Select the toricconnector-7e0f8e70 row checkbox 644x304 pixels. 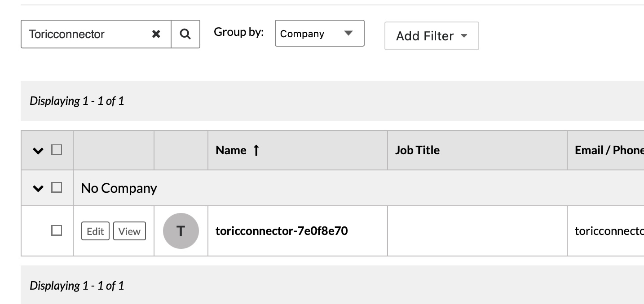click(x=57, y=230)
